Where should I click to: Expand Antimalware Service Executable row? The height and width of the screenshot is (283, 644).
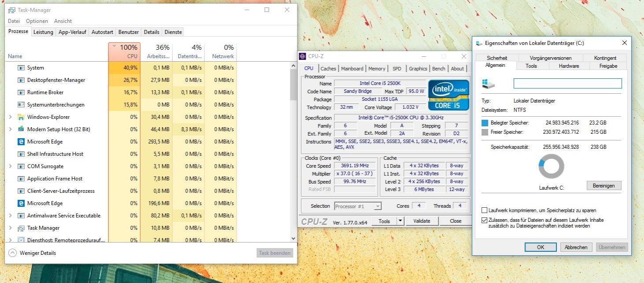click(11, 216)
